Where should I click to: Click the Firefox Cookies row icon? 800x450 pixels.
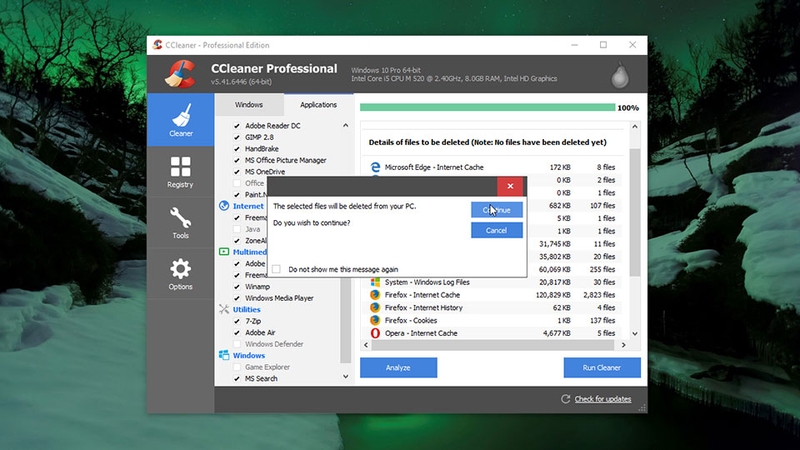point(375,320)
